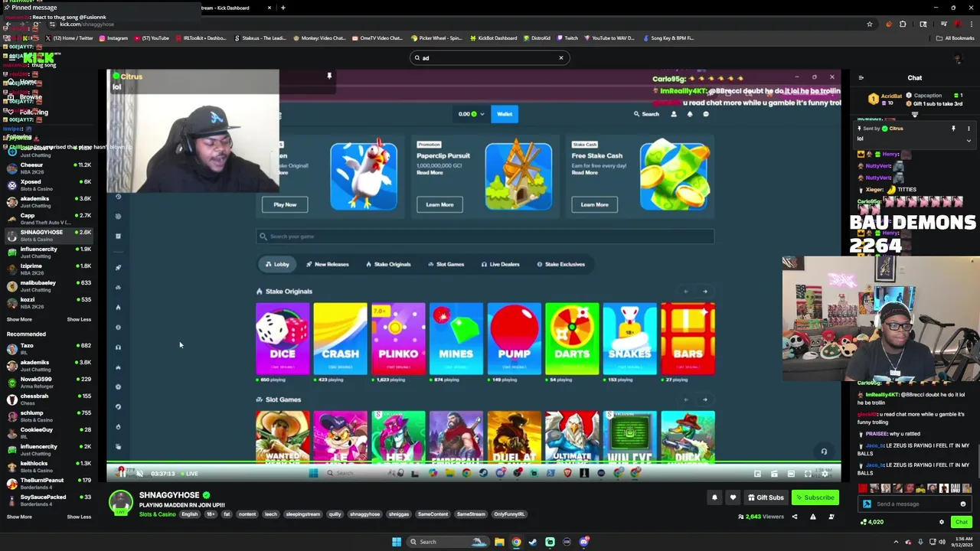This screenshot has width=980, height=551.
Task: Open chat settings gear
Action: tap(942, 522)
